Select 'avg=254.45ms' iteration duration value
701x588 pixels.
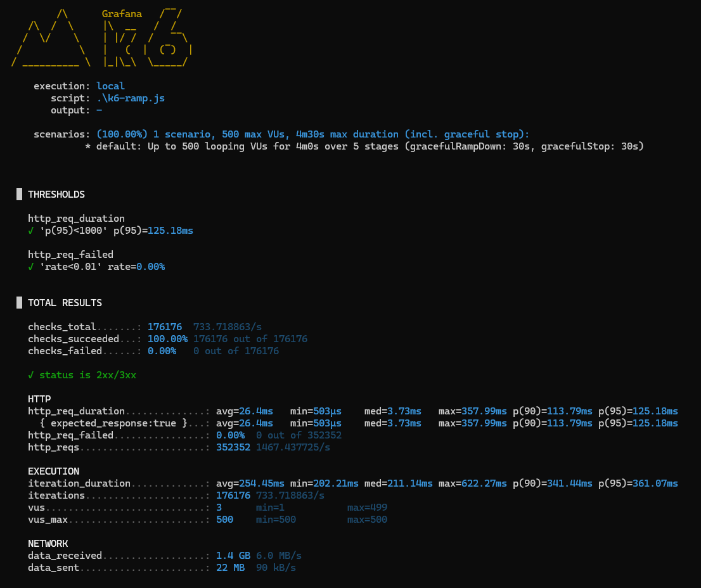point(250,483)
